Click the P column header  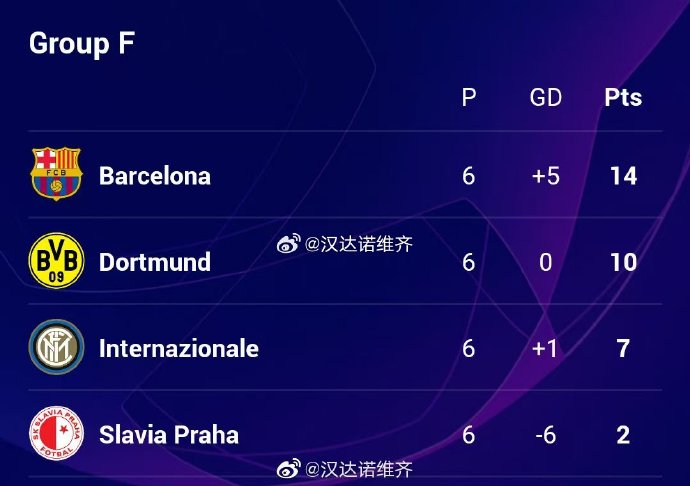click(x=469, y=97)
